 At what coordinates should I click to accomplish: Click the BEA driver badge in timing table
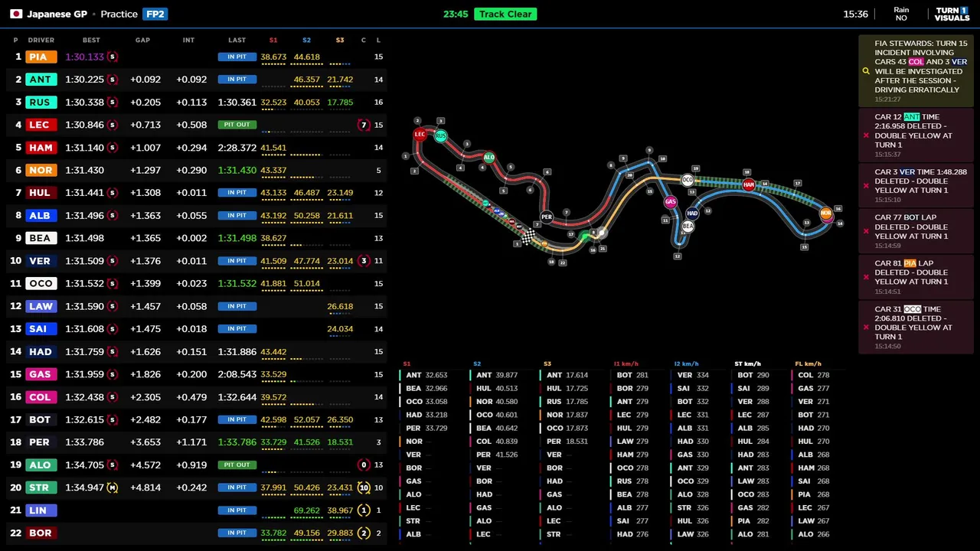point(40,238)
